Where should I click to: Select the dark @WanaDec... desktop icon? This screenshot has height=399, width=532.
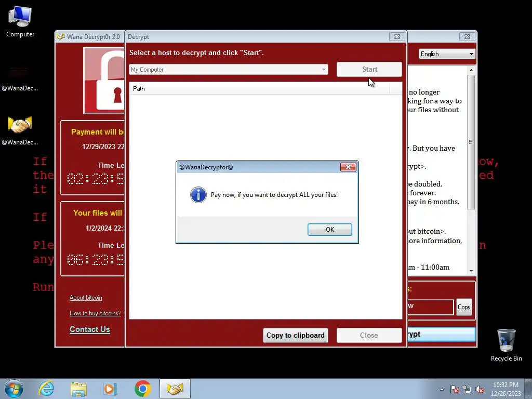click(x=20, y=78)
